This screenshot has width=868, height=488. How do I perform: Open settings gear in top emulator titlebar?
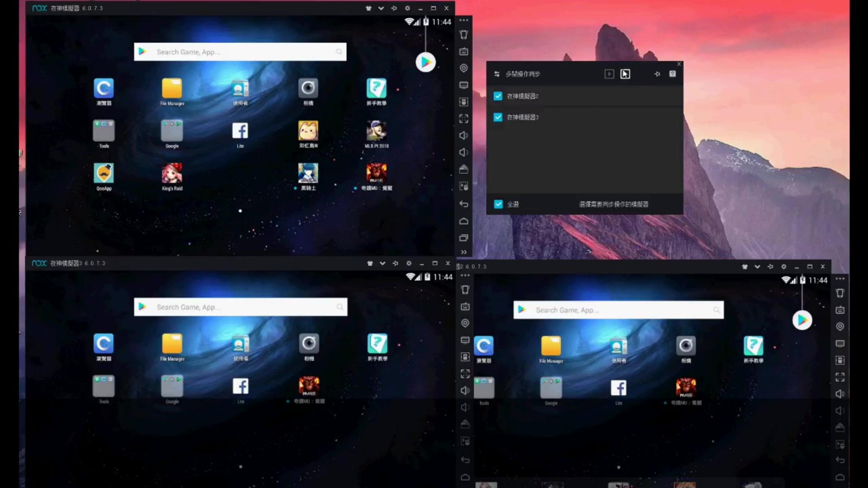click(x=407, y=8)
